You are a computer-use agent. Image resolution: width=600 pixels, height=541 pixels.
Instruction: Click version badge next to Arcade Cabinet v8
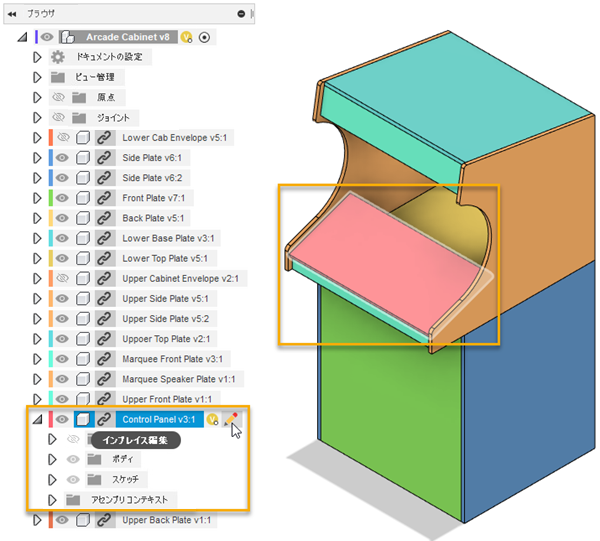(x=186, y=37)
